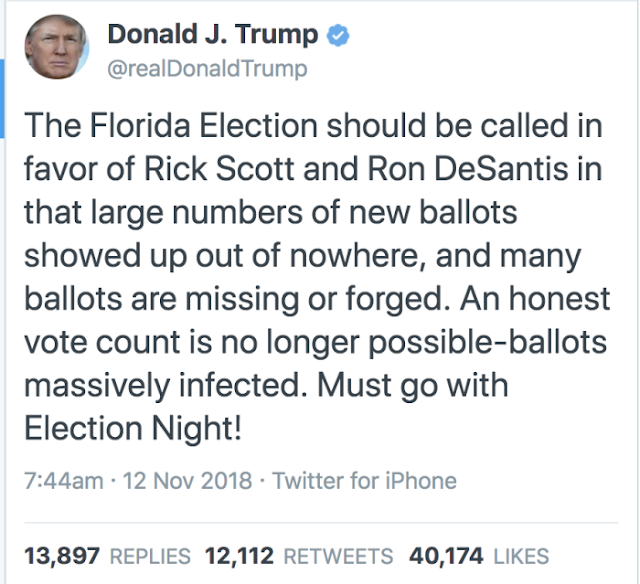Click the REPLIES label
The image size is (640, 584).
click(148, 554)
